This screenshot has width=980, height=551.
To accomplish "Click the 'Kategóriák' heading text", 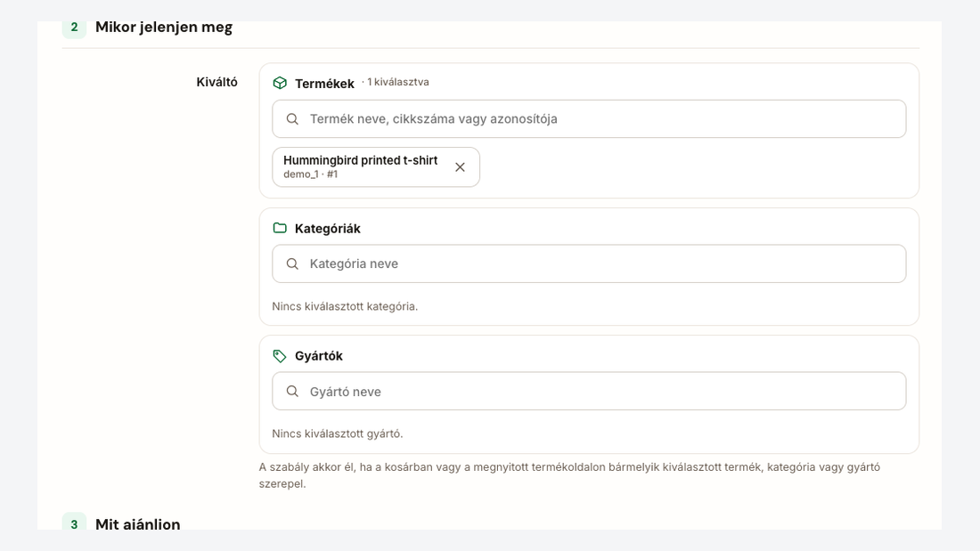I will tap(328, 229).
